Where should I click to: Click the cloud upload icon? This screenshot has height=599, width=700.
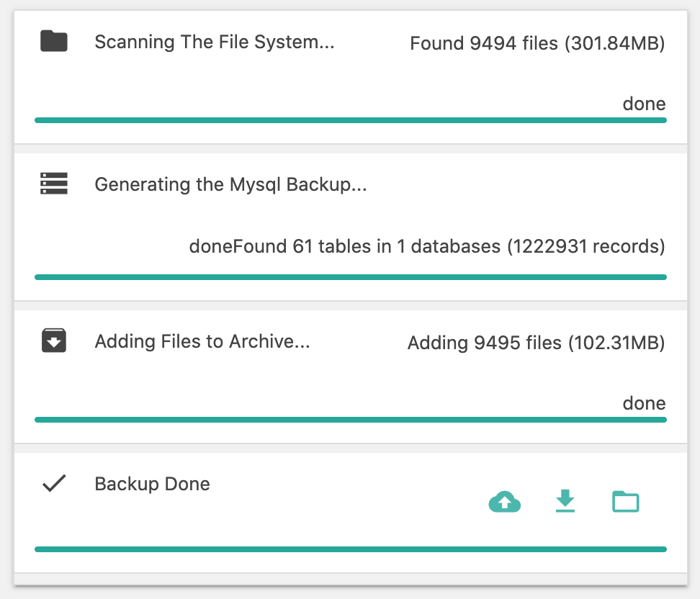pyautogui.click(x=504, y=502)
